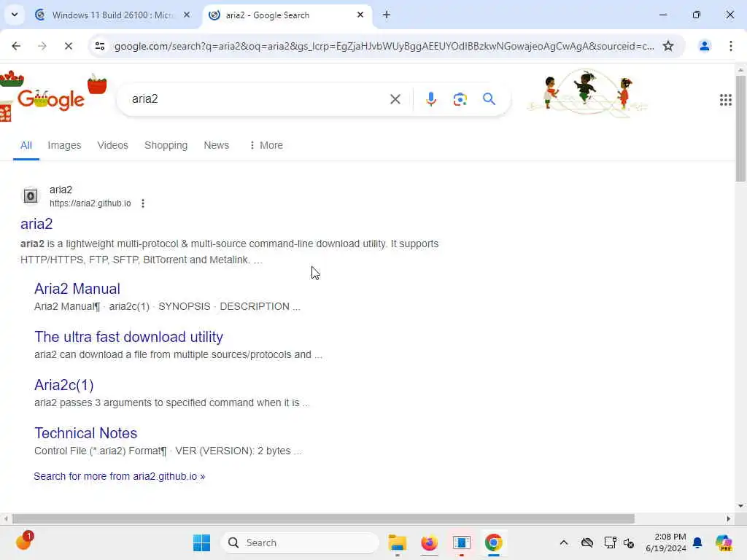The image size is (747, 560).
Task: Bookmark this page with the star icon
Action: click(668, 46)
